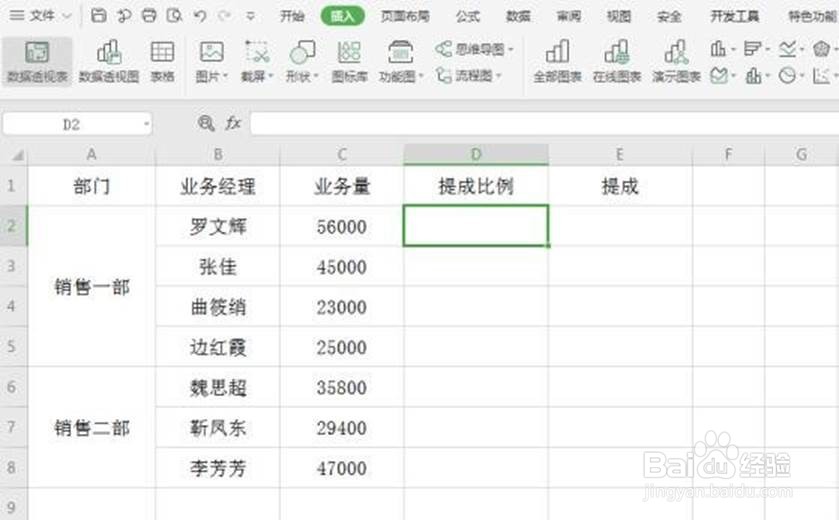Open the 图标库 icon library
839x520 pixels.
(x=349, y=62)
